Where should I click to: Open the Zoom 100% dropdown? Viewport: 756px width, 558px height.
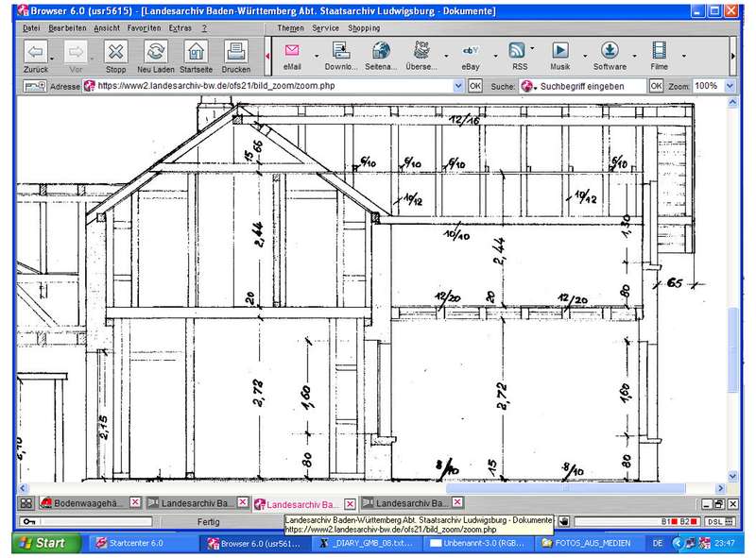[730, 86]
